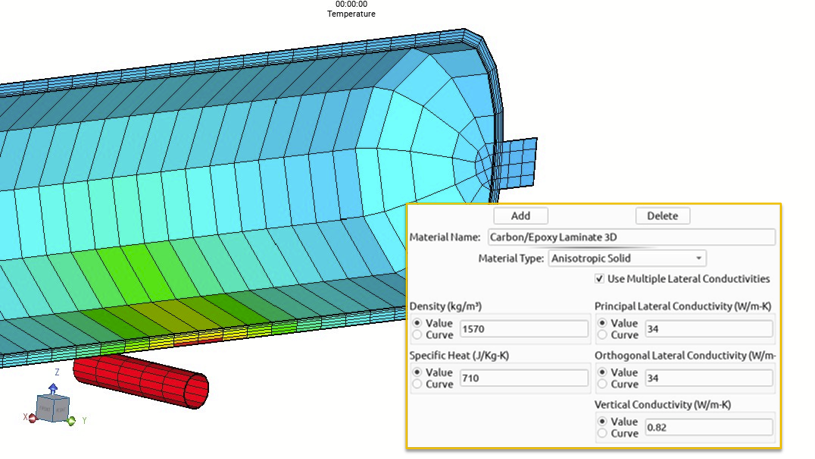
Task: Open the Material Type dropdown
Action: [x=627, y=258]
